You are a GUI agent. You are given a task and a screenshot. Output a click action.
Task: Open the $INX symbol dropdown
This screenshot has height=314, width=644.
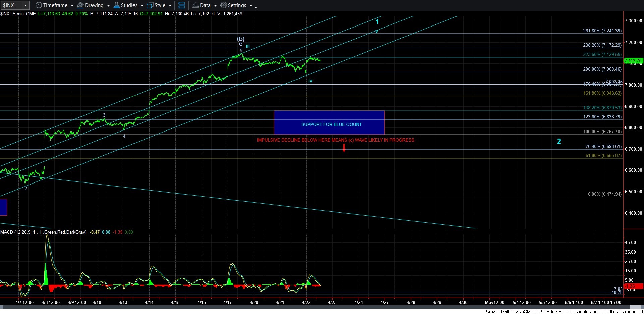pos(25,5)
